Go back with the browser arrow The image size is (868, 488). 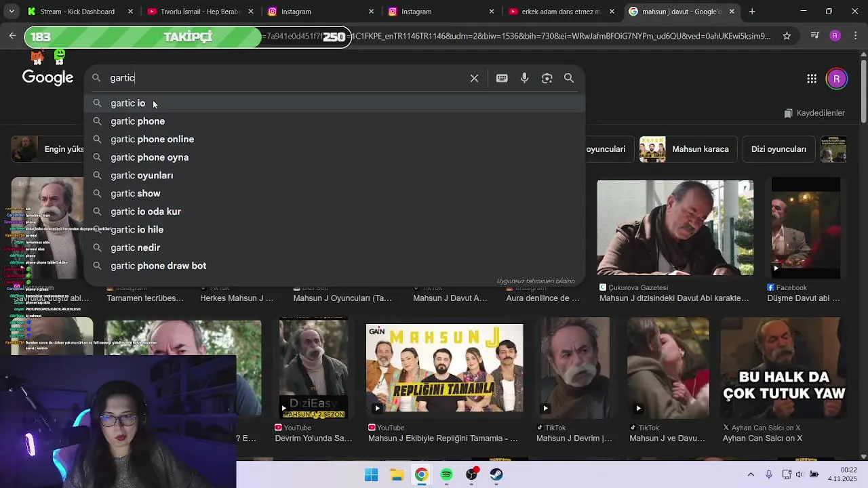point(12,36)
